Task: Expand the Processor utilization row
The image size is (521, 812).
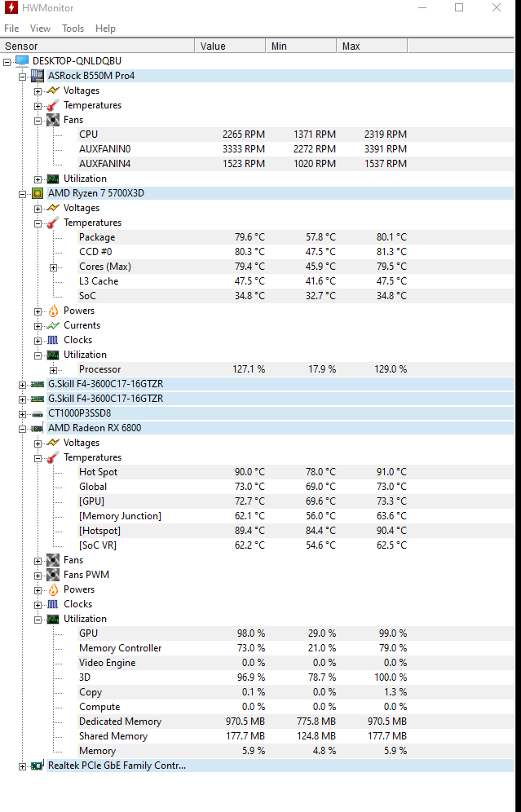Action: point(53,370)
